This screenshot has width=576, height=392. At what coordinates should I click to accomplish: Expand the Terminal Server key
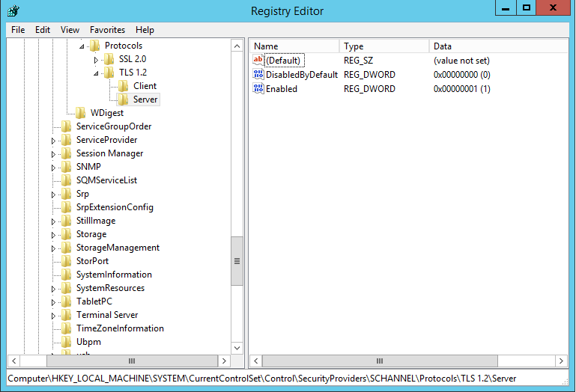53,316
